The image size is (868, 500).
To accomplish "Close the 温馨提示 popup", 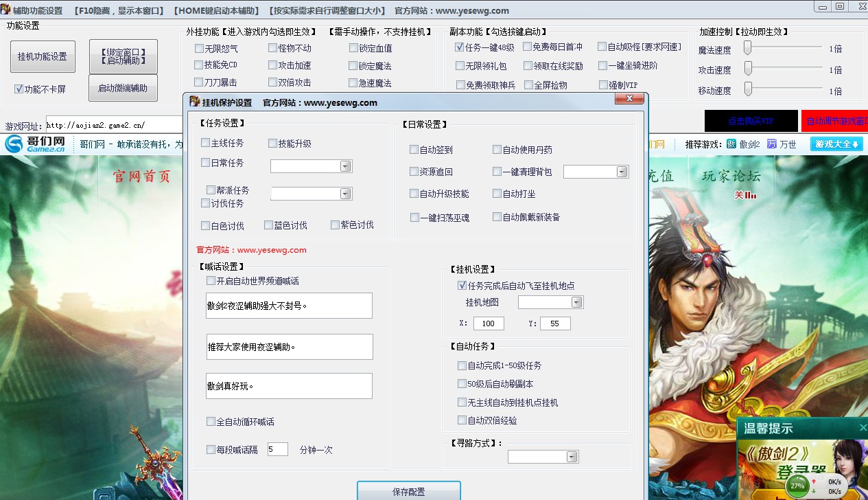I will [x=863, y=428].
